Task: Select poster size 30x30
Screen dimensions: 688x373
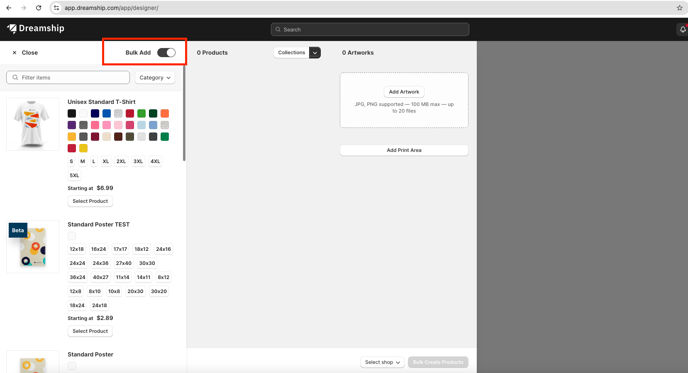Action: 147,263
